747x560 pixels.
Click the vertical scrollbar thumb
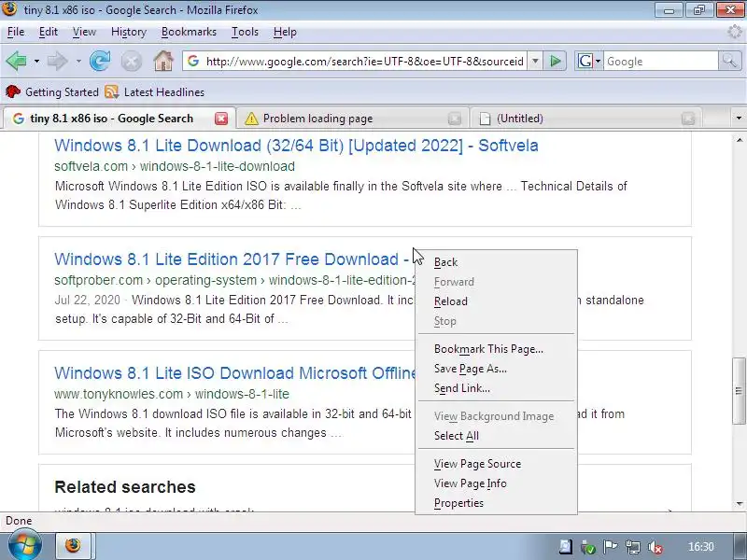coord(739,390)
